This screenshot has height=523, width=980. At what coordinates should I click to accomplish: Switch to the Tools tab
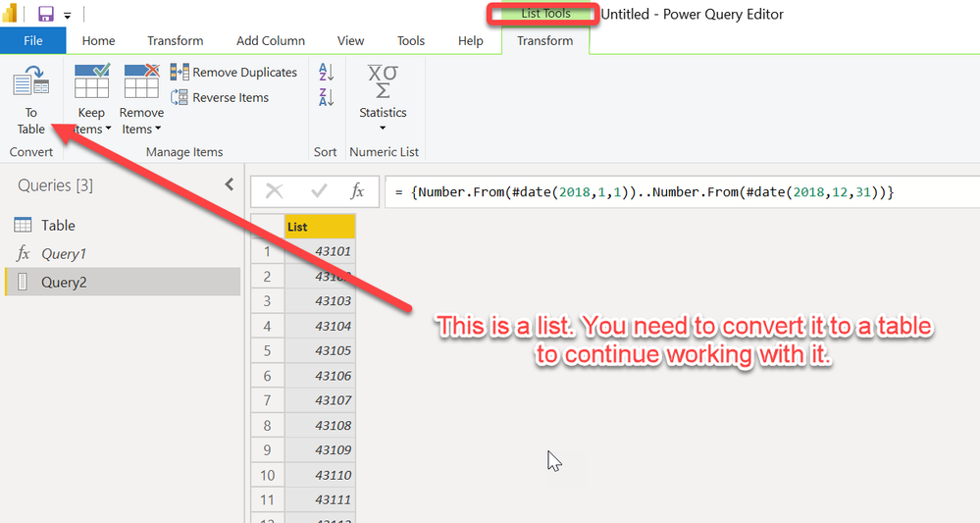[x=411, y=40]
